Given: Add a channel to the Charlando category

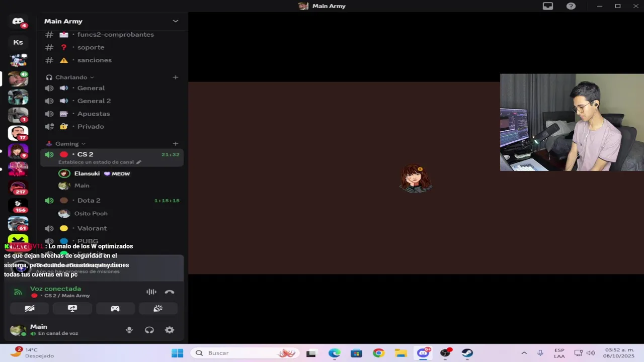Looking at the screenshot, I should [176, 77].
